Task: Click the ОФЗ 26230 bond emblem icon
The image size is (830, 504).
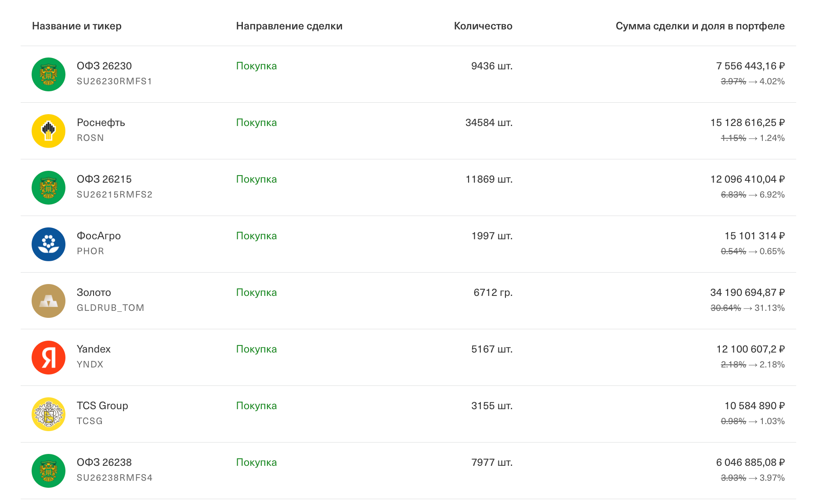Action: 48,74
